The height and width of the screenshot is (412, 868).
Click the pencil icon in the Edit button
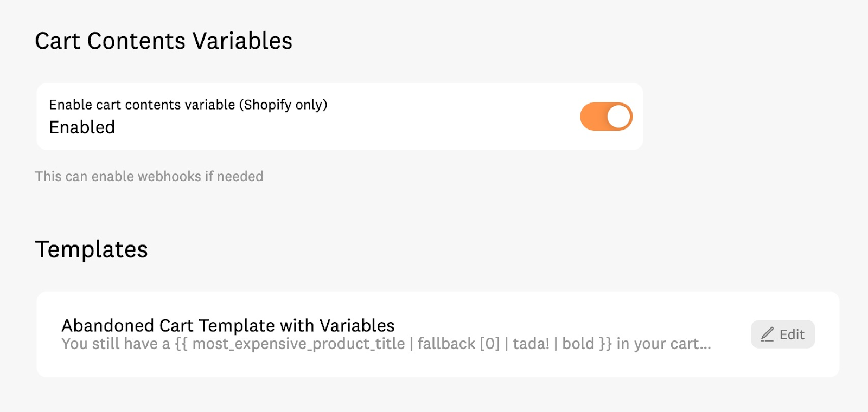point(767,334)
